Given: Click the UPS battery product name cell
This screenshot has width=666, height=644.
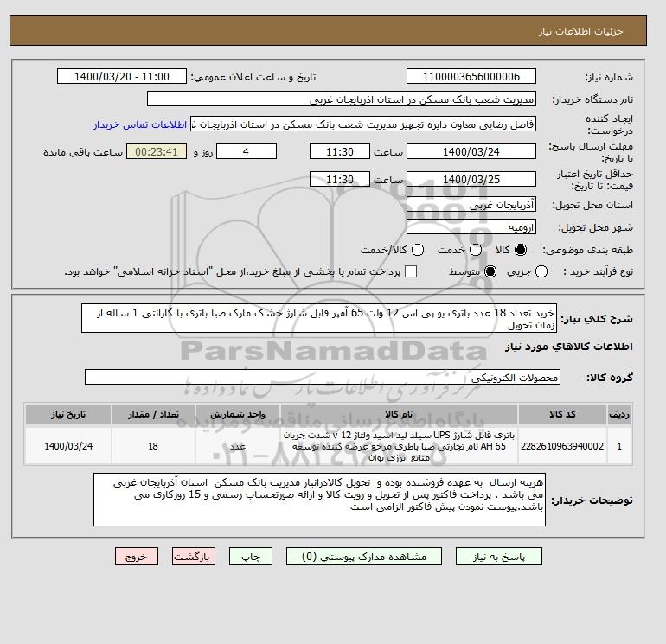Looking at the screenshot, I should [399, 446].
